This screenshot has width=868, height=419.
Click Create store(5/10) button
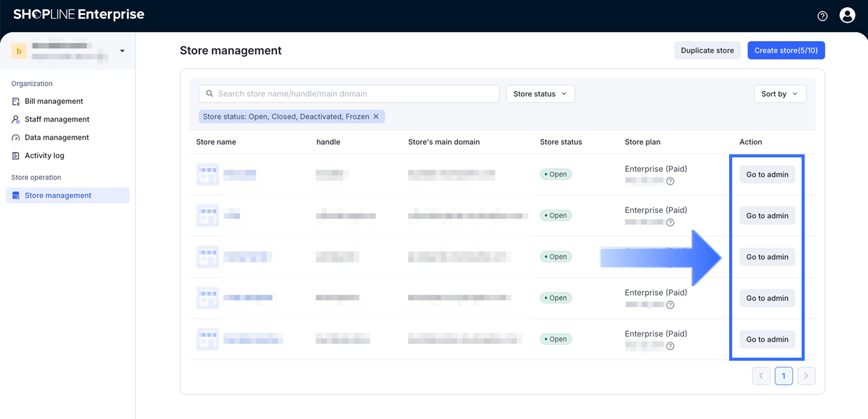(x=786, y=50)
